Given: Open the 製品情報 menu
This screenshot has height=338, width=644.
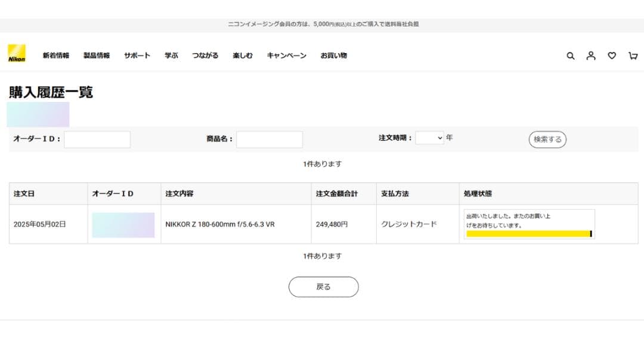Looking at the screenshot, I should pyautogui.click(x=97, y=55).
